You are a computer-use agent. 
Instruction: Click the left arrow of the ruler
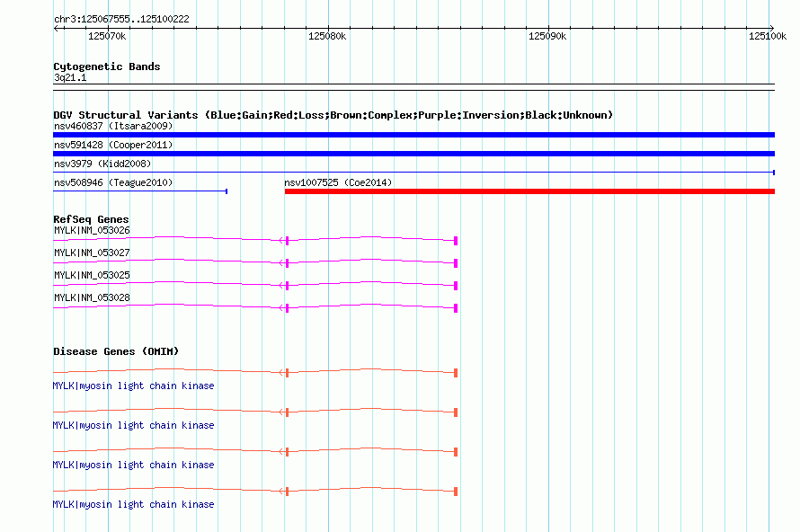(56, 28)
